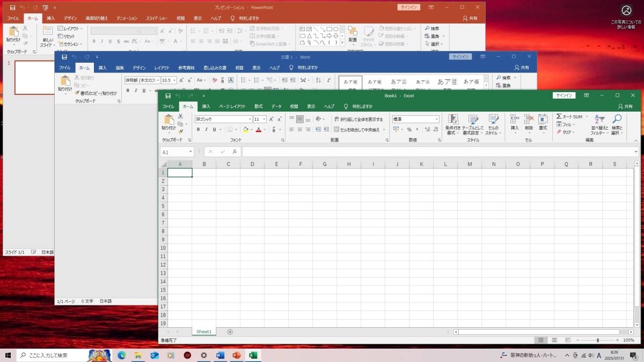
Task: Toggle bold in the Excel font group
Action: [x=198, y=129]
